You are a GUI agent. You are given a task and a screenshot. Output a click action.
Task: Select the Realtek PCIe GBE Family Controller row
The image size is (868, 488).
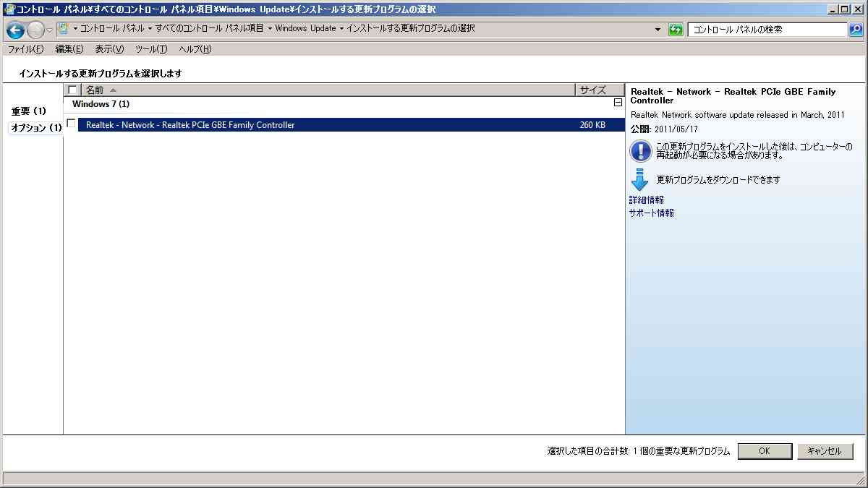(351, 125)
